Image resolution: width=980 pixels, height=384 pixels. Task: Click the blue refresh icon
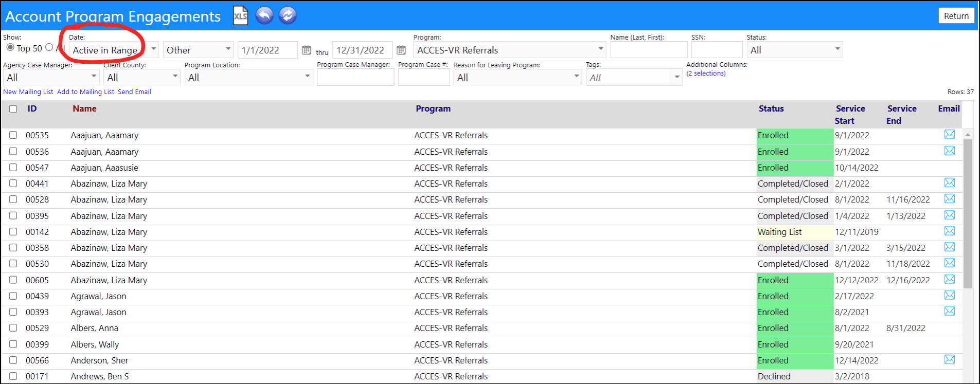[x=288, y=15]
